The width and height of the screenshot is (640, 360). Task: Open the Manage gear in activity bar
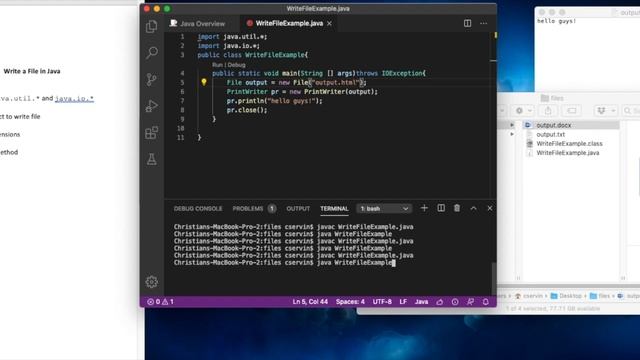coord(151,282)
